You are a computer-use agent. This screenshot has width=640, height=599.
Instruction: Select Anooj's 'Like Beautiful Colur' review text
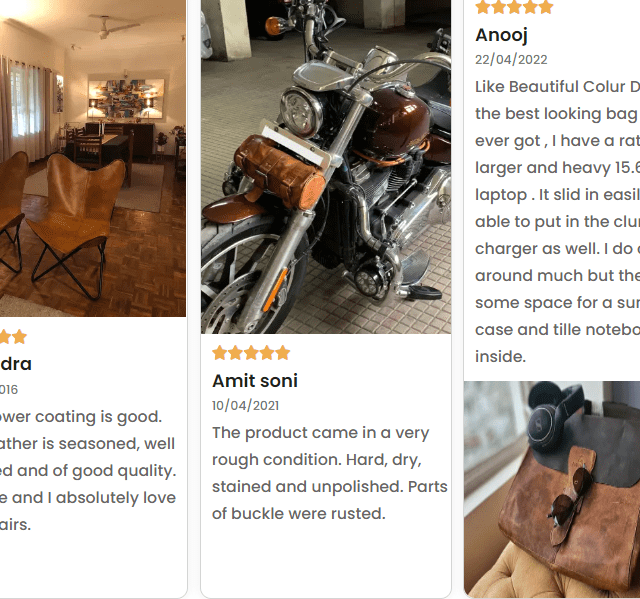pyautogui.click(x=558, y=222)
